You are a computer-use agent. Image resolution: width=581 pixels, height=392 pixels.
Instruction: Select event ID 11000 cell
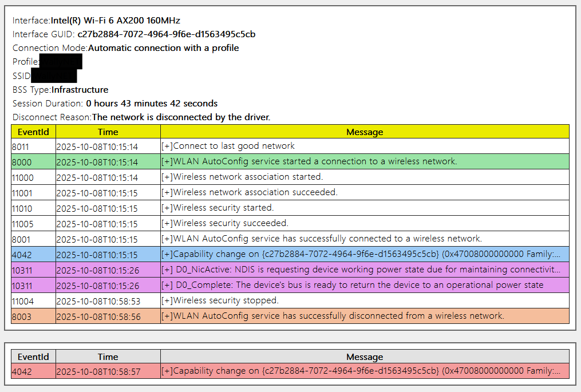tap(33, 177)
